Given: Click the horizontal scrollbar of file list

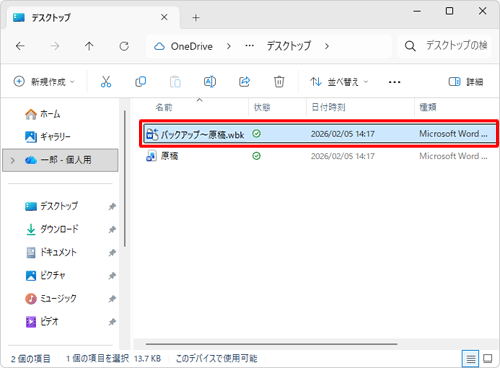Looking at the screenshot, I should point(271,344).
